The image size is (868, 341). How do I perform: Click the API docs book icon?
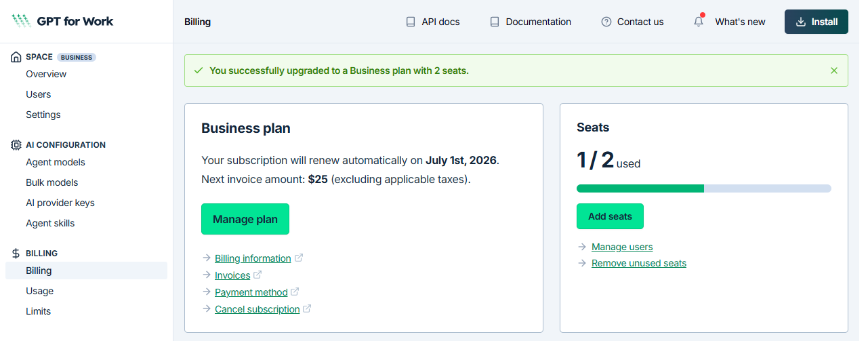point(411,22)
